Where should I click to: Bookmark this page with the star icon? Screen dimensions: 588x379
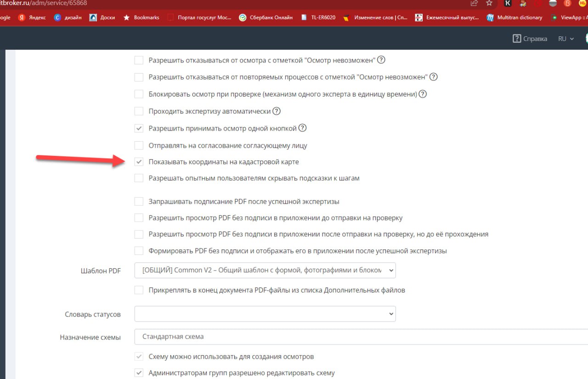(x=489, y=3)
